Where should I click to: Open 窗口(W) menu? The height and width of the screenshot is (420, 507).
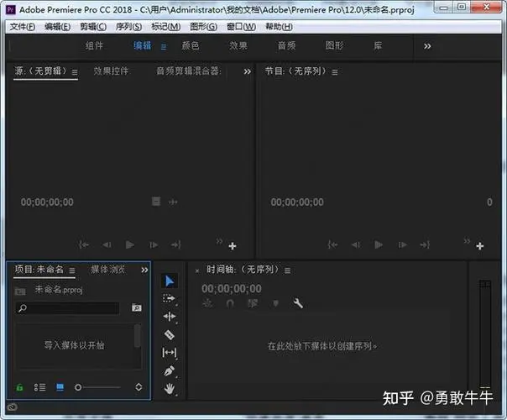pyautogui.click(x=241, y=27)
